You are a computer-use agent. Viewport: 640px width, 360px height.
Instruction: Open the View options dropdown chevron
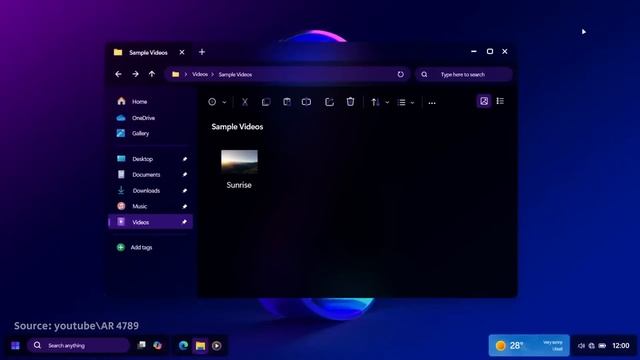pyautogui.click(x=412, y=103)
